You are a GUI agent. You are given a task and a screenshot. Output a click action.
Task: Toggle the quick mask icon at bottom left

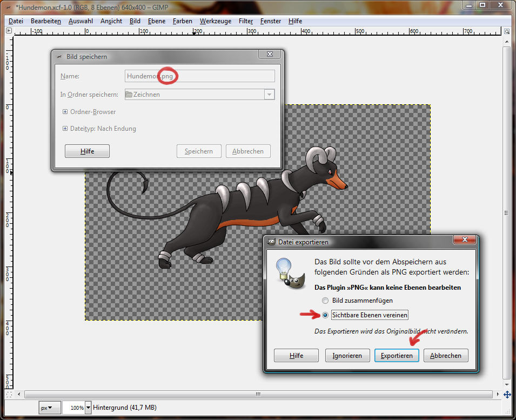click(9, 395)
